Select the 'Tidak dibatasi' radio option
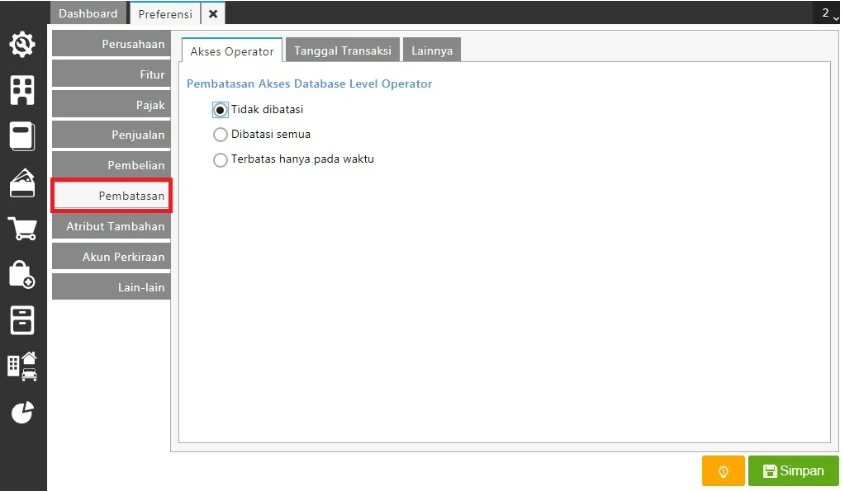The image size is (843, 492). [x=221, y=109]
